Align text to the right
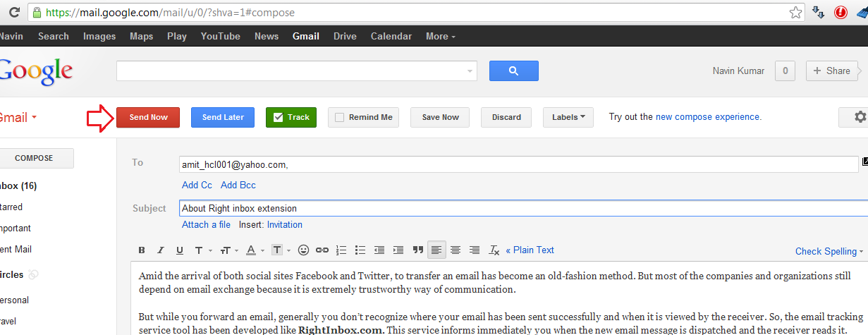The image size is (868, 335). [475, 250]
